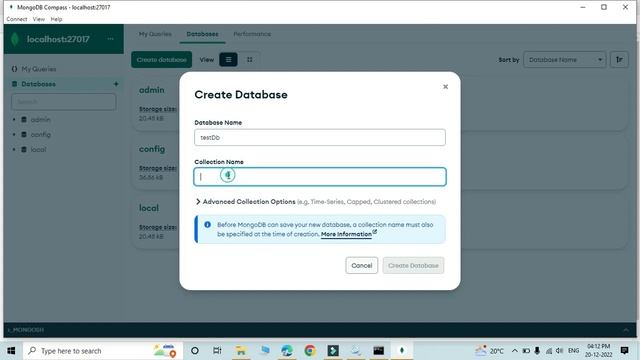Image resolution: width=640 pixels, height=360 pixels.
Task: Select the list view icon
Action: tap(228, 60)
